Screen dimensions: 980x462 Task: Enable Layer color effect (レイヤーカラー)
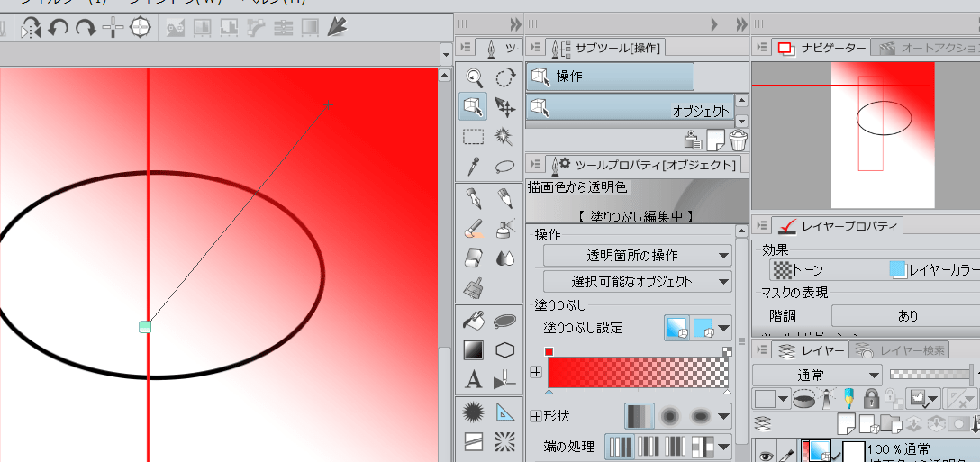[934, 270]
